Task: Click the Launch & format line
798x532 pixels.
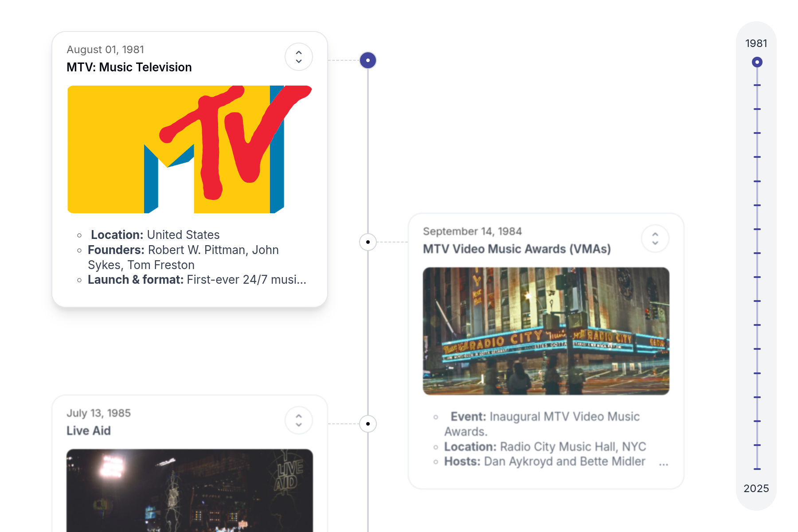Action: (197, 280)
